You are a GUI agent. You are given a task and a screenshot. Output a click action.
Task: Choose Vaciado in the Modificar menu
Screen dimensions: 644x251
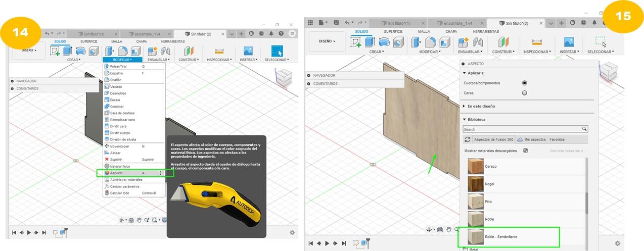pos(134,87)
